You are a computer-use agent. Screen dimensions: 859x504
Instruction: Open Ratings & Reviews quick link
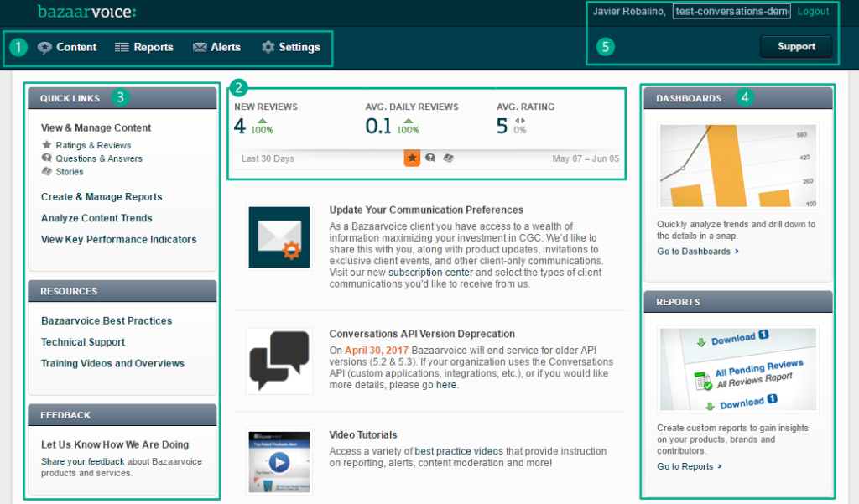coord(93,146)
